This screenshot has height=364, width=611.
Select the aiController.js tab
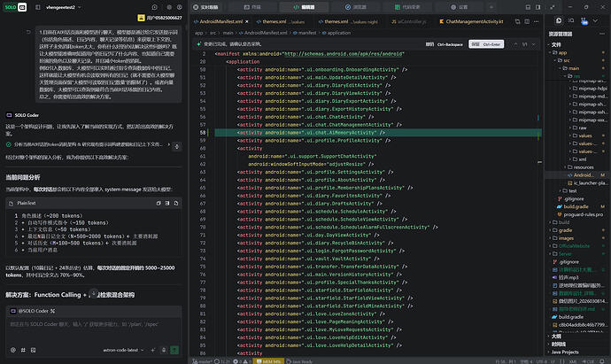click(409, 21)
